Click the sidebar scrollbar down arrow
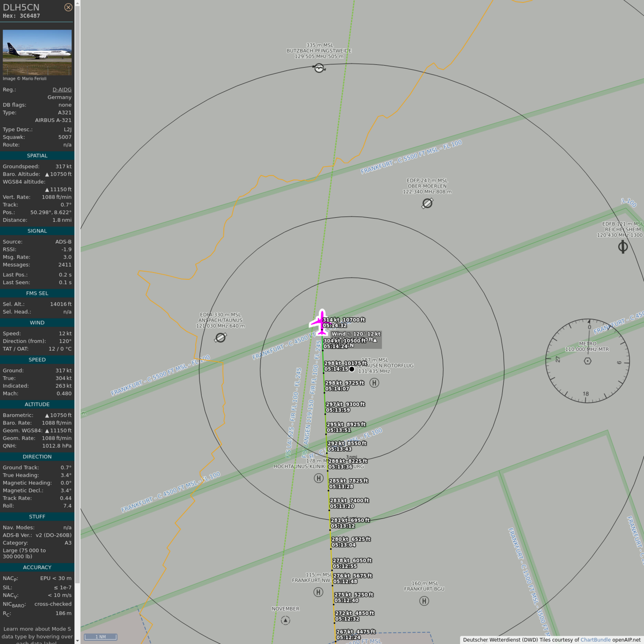Image resolution: width=644 pixels, height=644 pixels. (77, 640)
